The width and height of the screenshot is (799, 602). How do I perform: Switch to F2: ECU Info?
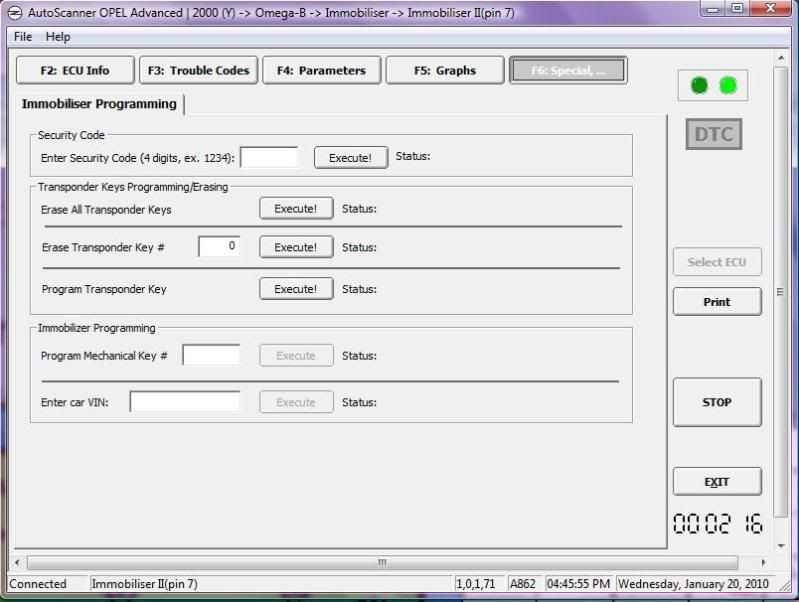coord(75,70)
